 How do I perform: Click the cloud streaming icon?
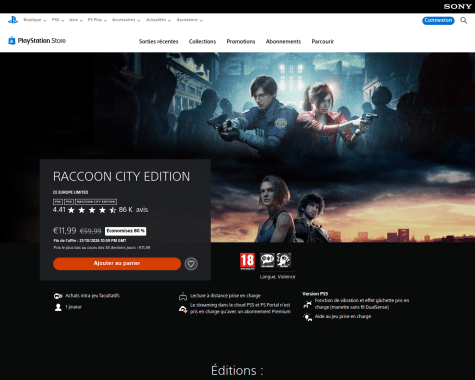coord(183,309)
